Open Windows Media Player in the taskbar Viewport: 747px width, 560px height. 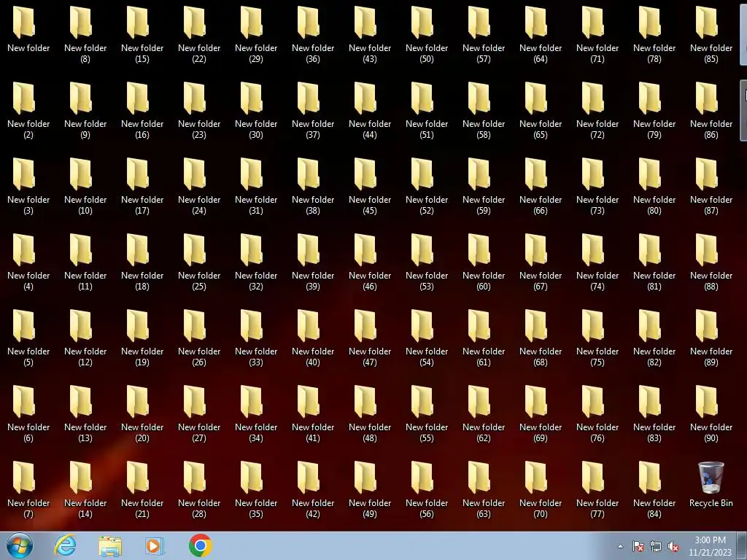[x=155, y=545]
